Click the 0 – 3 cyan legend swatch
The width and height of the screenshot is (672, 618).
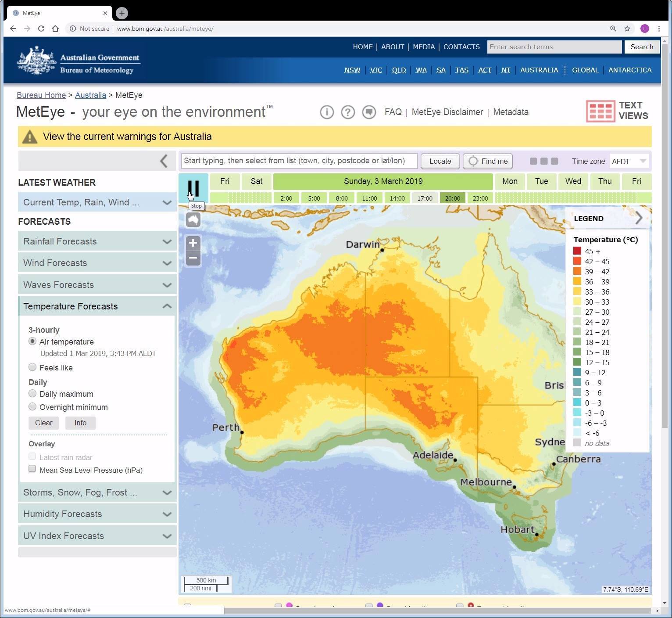click(577, 402)
